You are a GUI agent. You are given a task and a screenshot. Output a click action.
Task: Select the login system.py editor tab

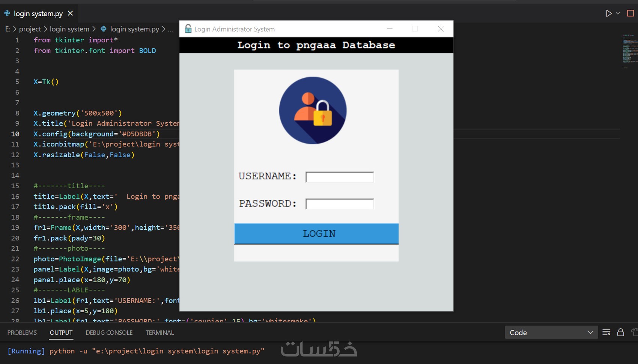38,14
